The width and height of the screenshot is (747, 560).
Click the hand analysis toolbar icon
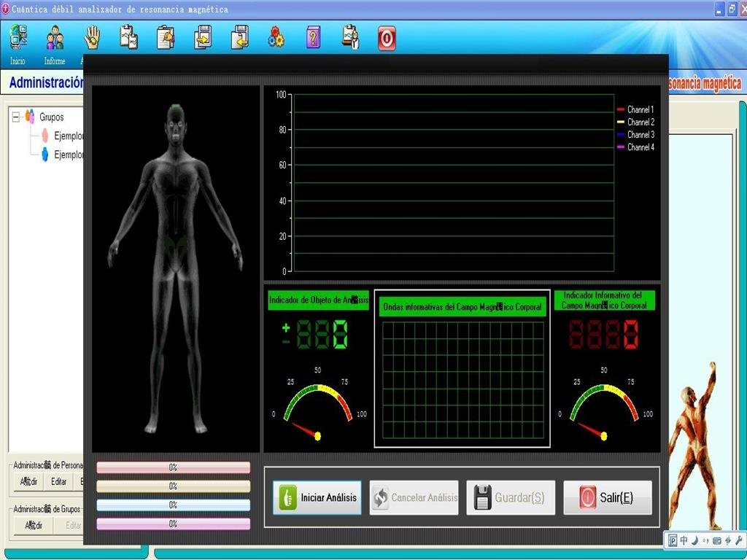[92, 37]
